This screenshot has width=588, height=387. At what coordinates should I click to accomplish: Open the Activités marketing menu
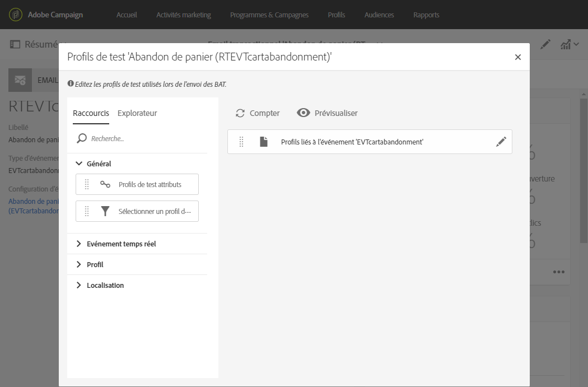pyautogui.click(x=184, y=15)
